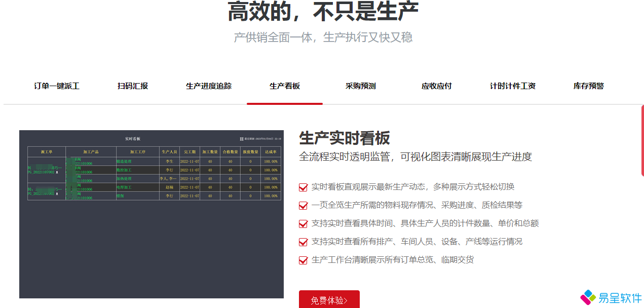Open the 订单一键派工 tab

tap(56, 86)
